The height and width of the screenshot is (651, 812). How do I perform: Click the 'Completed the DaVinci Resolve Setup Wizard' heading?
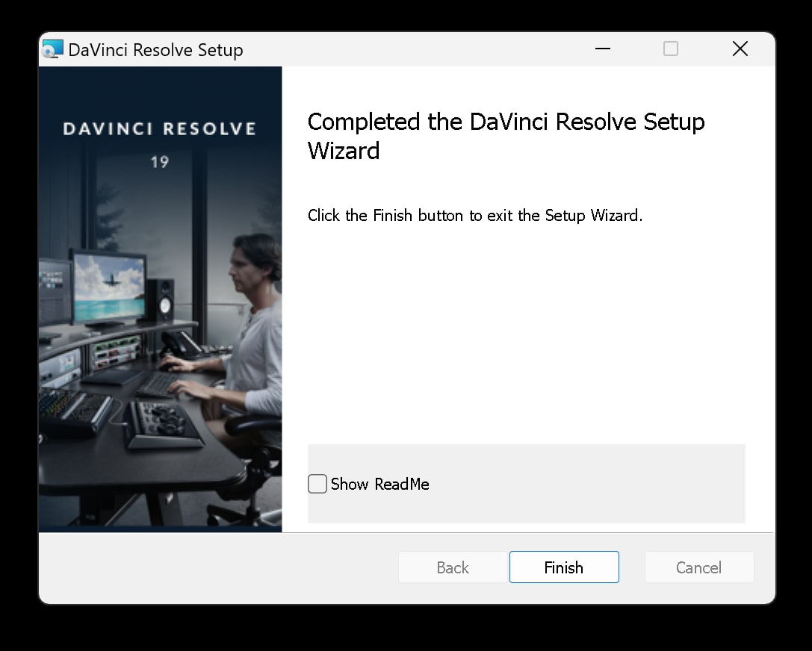point(506,136)
